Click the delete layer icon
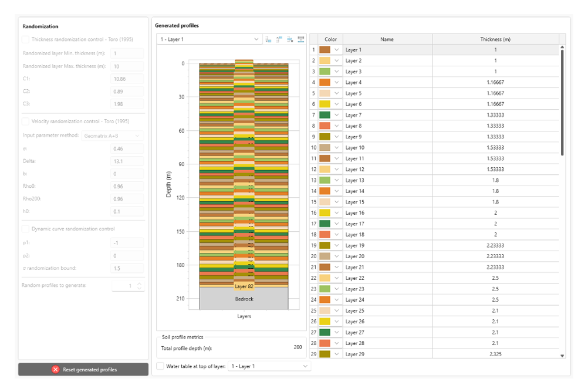Screen dimensions: 588x392 [x=290, y=39]
